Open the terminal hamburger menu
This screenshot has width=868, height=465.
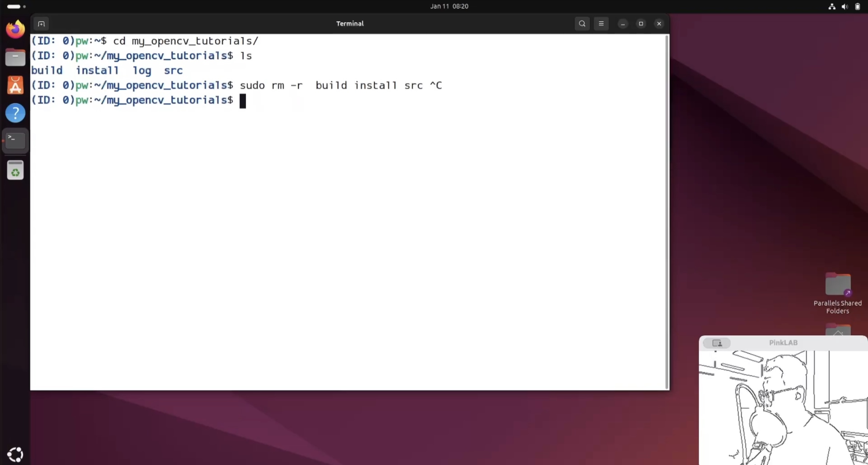tap(601, 24)
